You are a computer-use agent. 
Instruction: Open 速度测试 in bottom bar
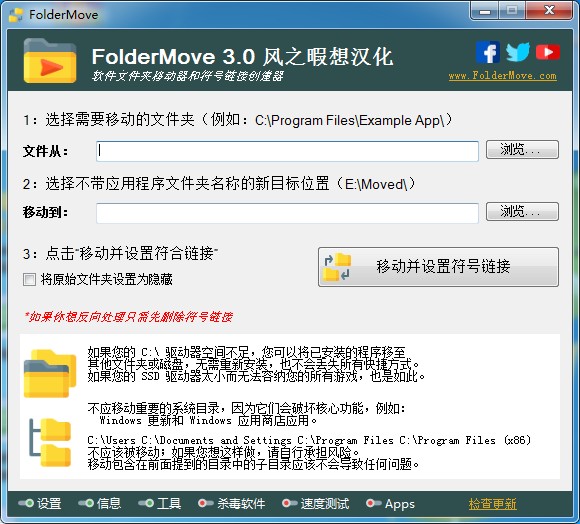point(316,503)
